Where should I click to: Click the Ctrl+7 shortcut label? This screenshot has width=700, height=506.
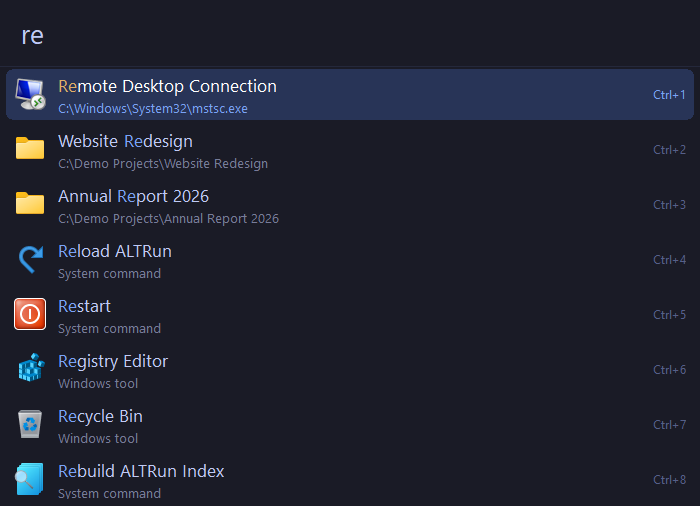[669, 425]
